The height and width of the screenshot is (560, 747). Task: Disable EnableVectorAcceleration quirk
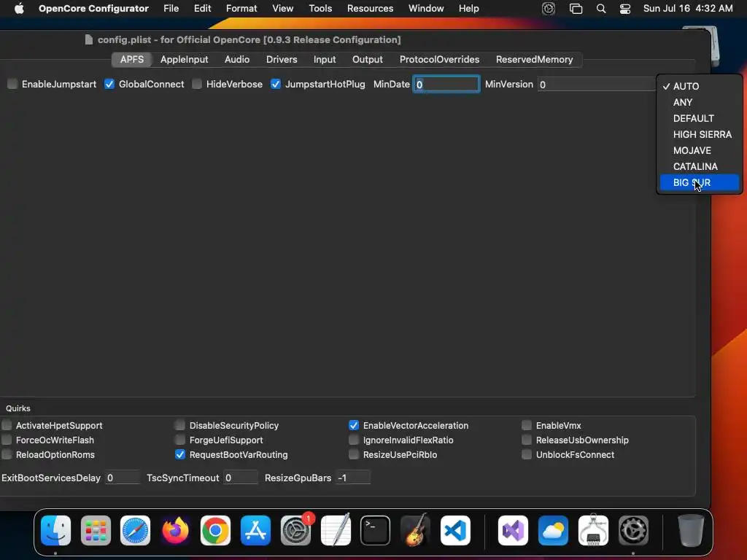(354, 425)
